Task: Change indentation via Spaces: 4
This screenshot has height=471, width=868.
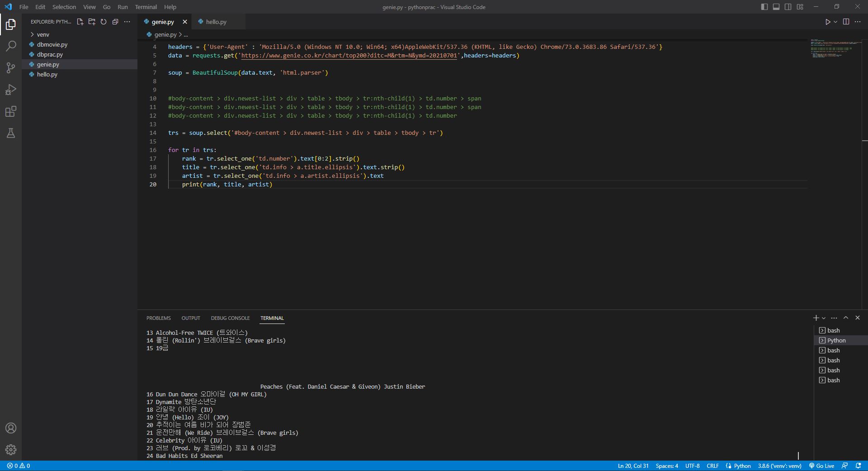Action: 667,466
